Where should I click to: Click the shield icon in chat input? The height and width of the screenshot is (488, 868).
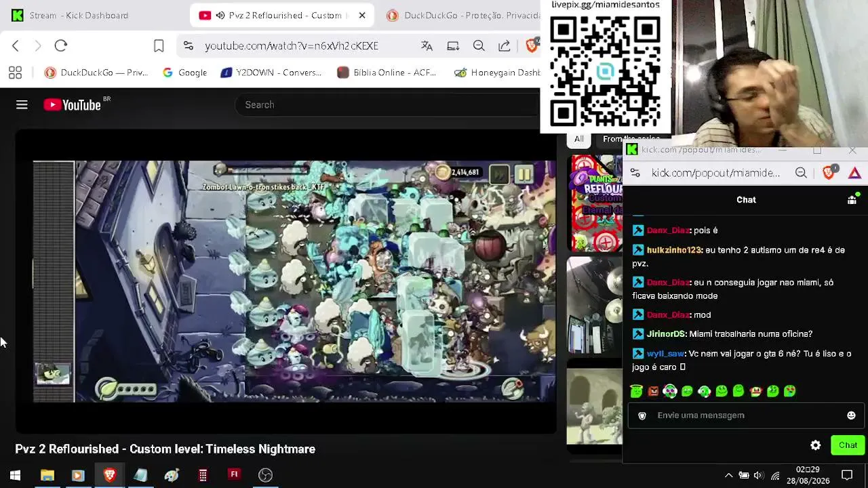click(642, 415)
